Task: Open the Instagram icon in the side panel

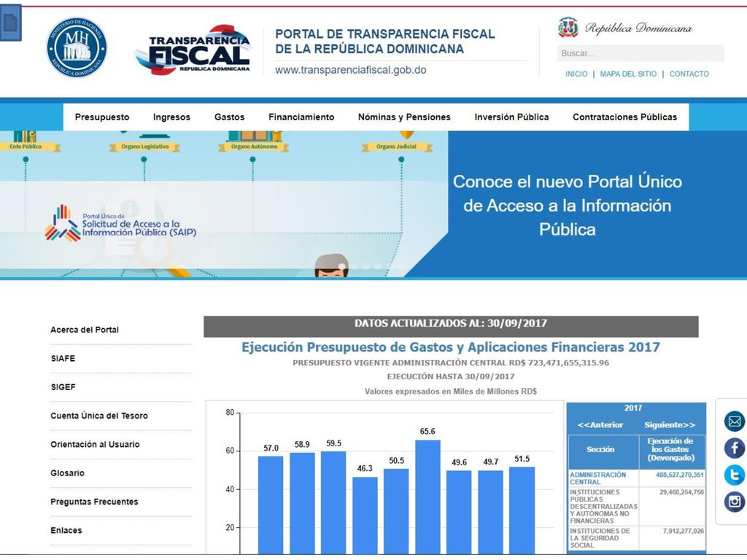Action: click(734, 502)
